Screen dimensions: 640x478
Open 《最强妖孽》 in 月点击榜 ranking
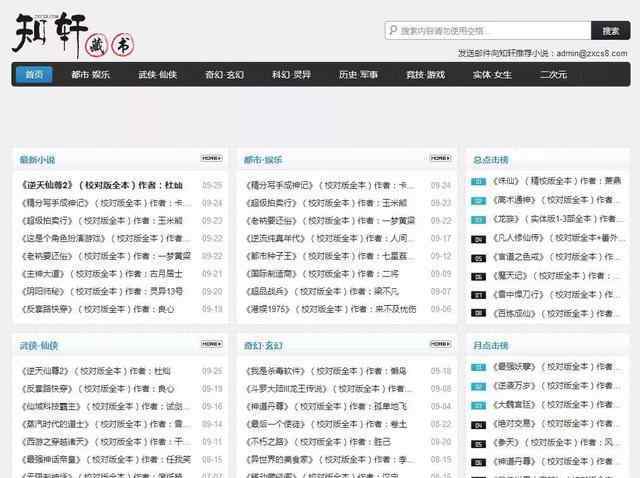point(557,367)
